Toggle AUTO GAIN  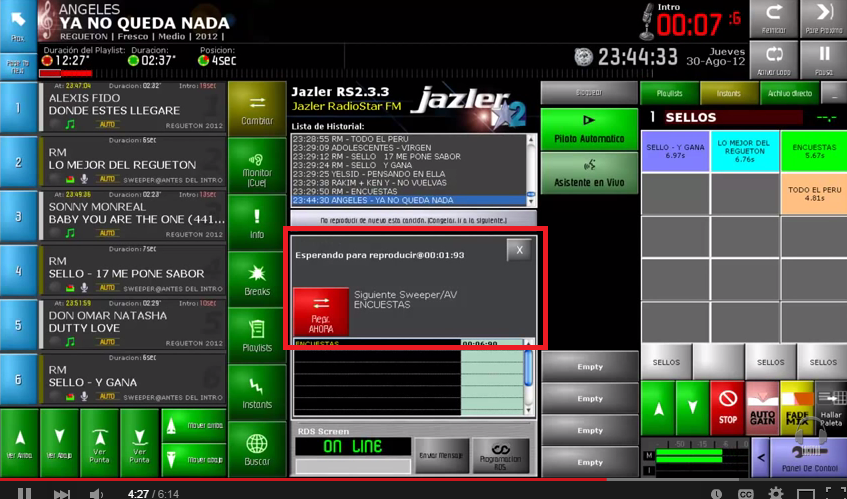point(762,408)
